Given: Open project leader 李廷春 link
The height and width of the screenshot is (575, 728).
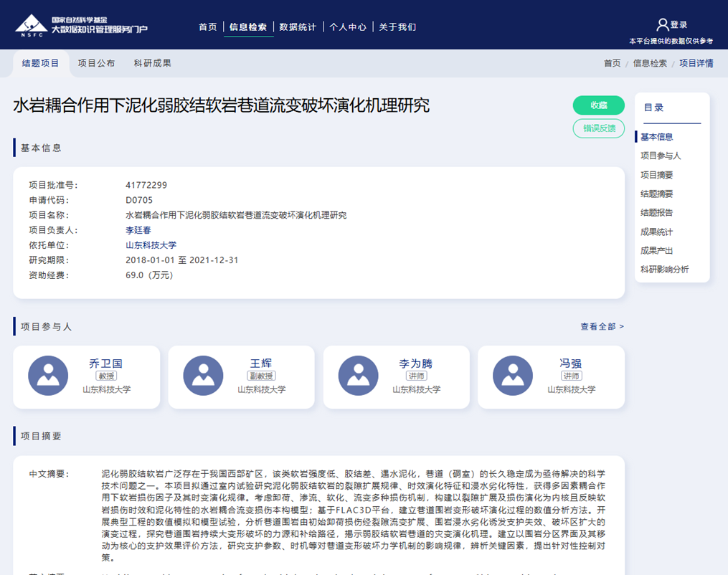Looking at the screenshot, I should click(138, 230).
